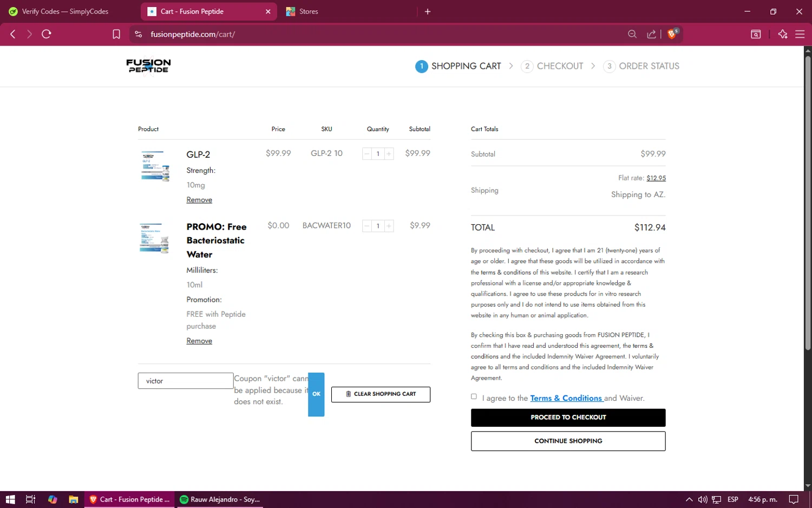
Task: Select Shopping Cart step
Action: click(458, 66)
